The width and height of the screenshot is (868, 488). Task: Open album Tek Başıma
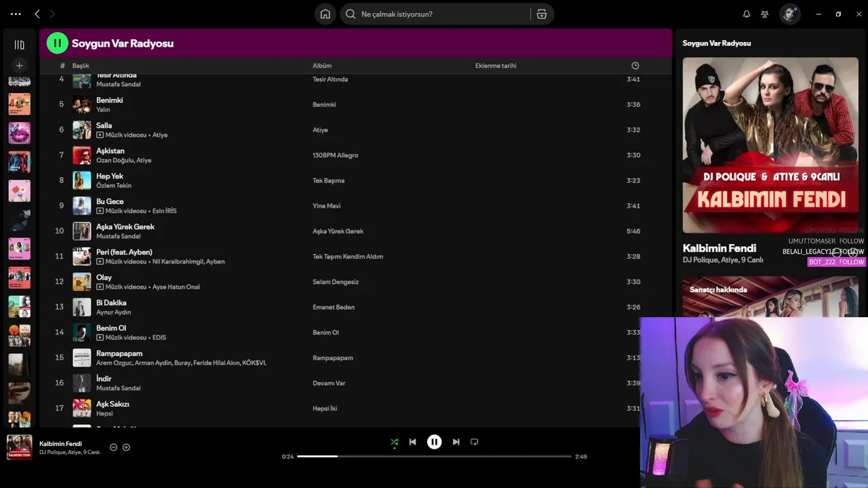point(328,181)
